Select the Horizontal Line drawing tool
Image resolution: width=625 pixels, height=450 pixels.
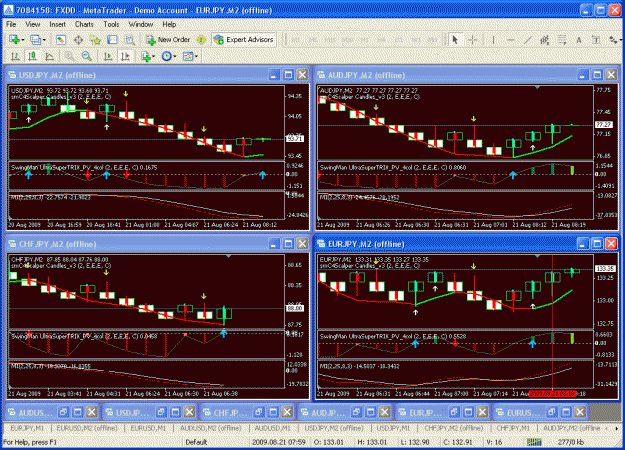(511, 39)
